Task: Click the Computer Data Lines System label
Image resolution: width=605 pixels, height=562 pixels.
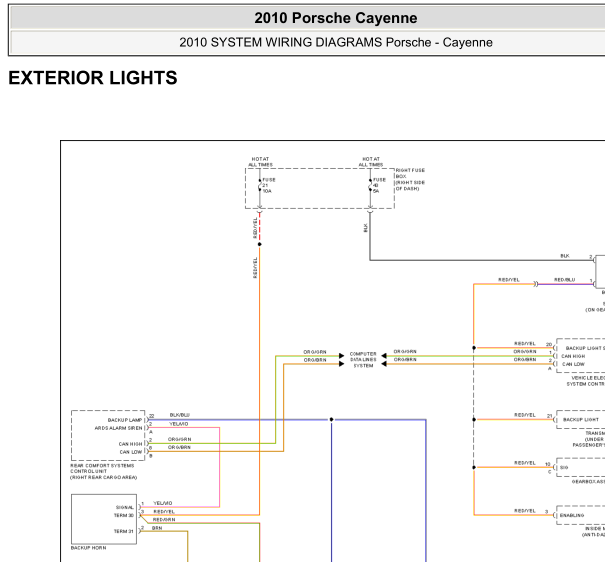Action: [363, 359]
